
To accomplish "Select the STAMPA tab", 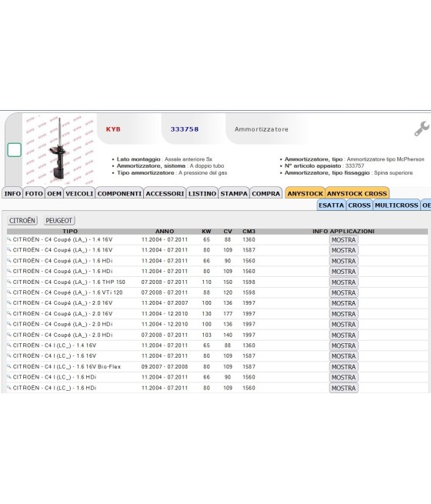I will point(234,193).
